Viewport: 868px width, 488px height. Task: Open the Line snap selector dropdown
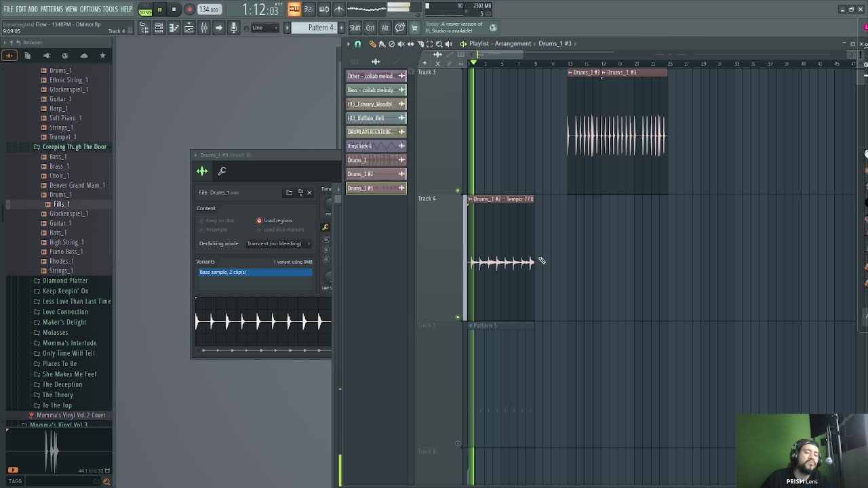tap(264, 28)
